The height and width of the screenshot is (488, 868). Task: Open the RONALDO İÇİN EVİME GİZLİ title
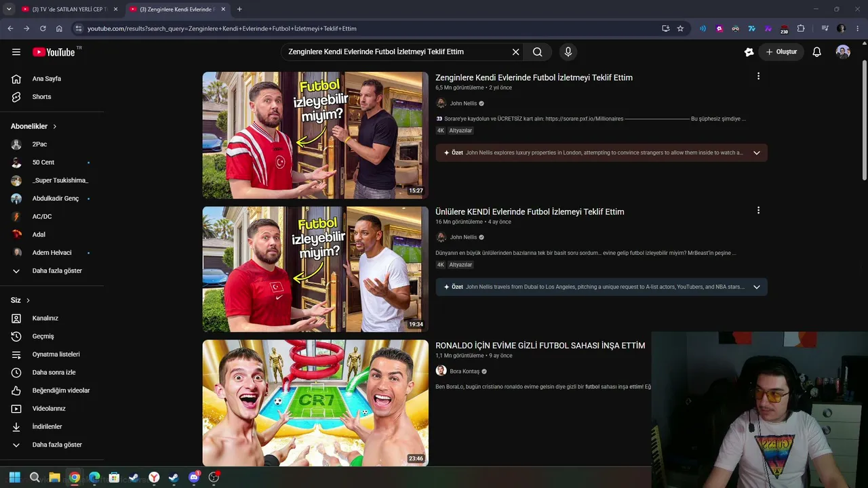coord(540,346)
